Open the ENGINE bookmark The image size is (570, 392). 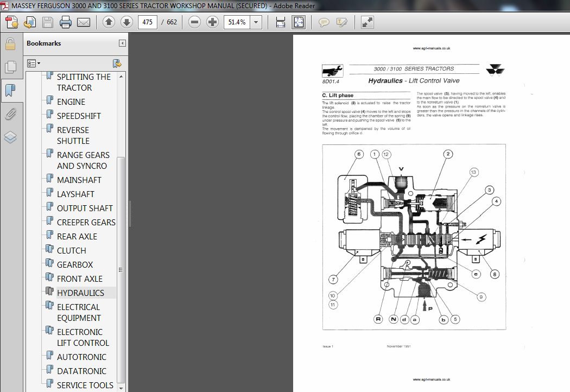tap(71, 102)
